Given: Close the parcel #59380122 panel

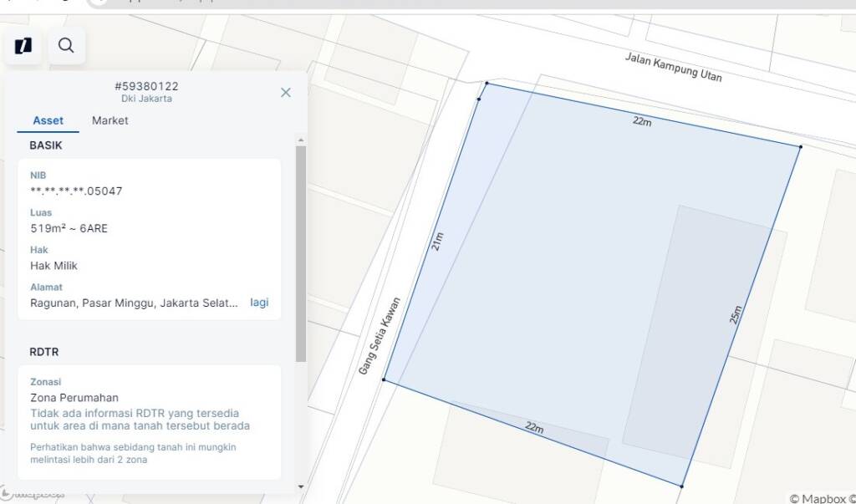Looking at the screenshot, I should click(x=286, y=92).
